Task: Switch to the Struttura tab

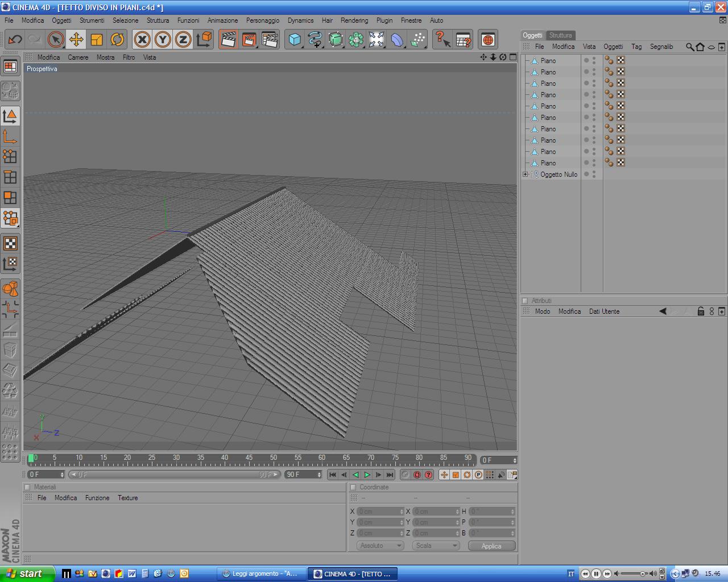Action: 560,35
